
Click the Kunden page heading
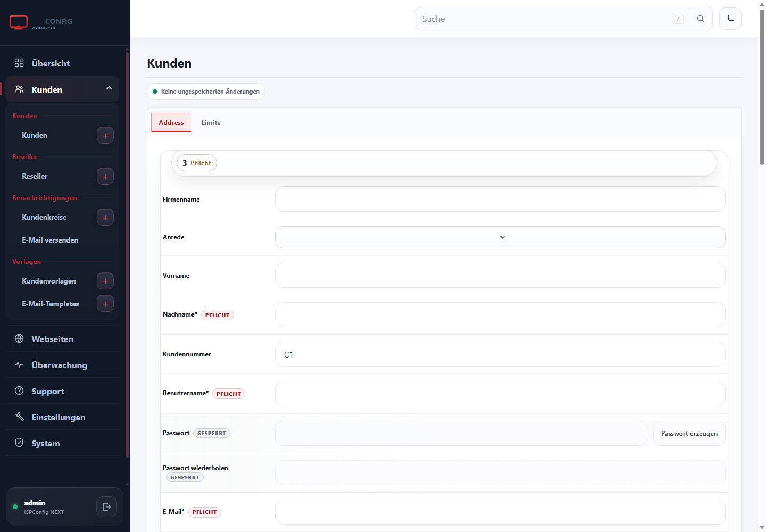[x=169, y=63]
